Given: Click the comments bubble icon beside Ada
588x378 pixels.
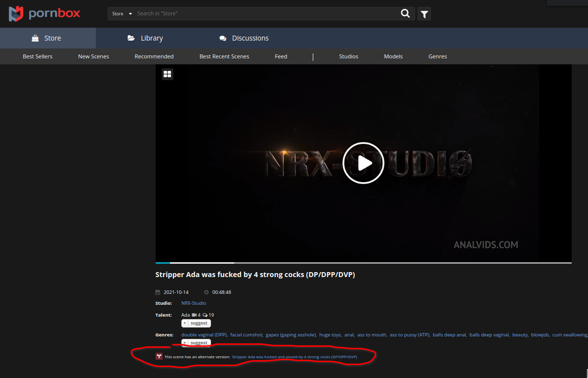Looking at the screenshot, I should pyautogui.click(x=205, y=315).
